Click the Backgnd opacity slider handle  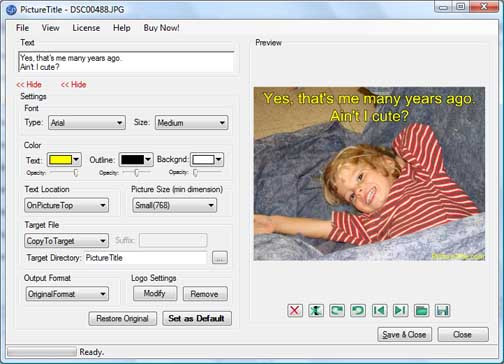(x=196, y=173)
